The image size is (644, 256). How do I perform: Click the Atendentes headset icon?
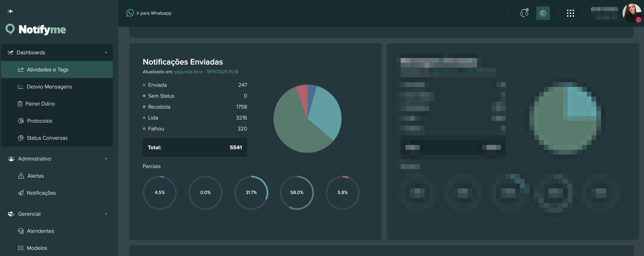coord(21,231)
